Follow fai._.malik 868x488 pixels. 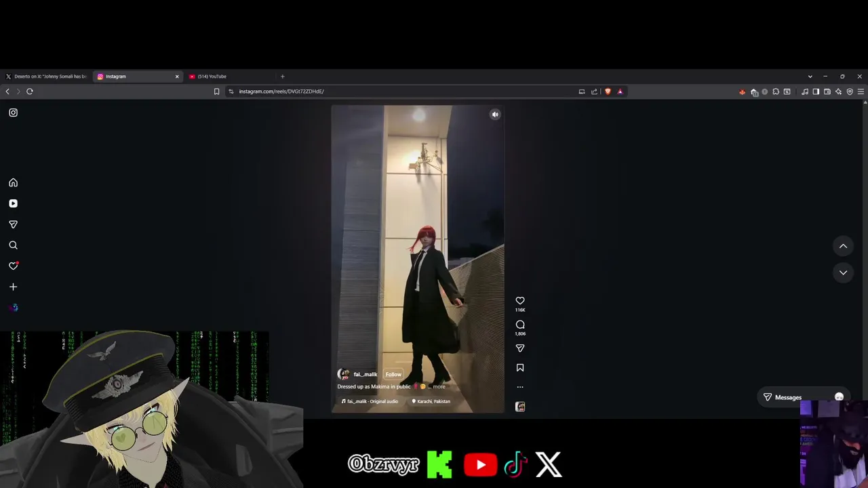tap(393, 374)
